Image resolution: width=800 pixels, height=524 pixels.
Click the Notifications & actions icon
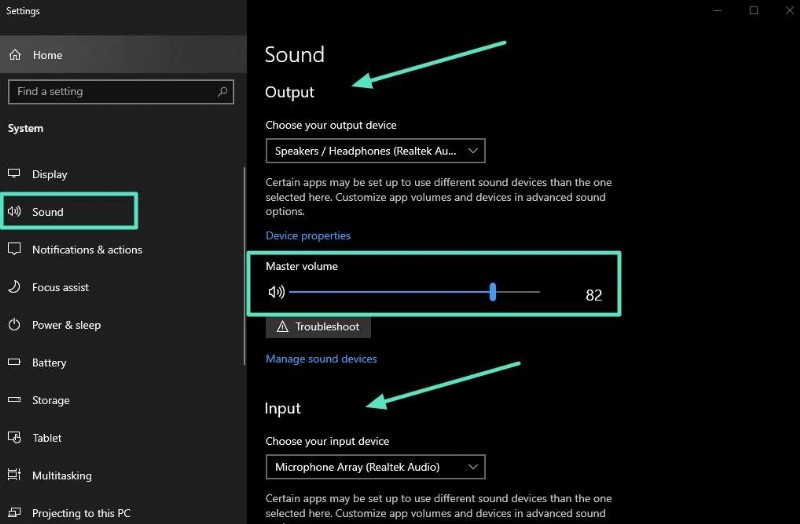point(15,250)
